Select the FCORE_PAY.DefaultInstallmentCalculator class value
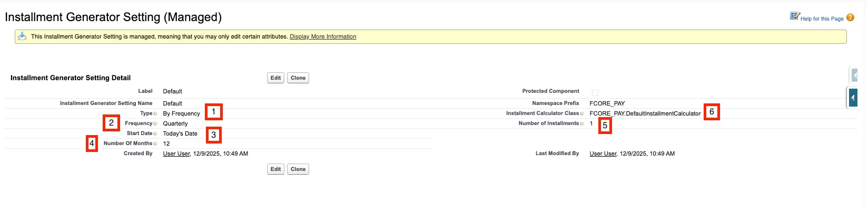 click(645, 113)
